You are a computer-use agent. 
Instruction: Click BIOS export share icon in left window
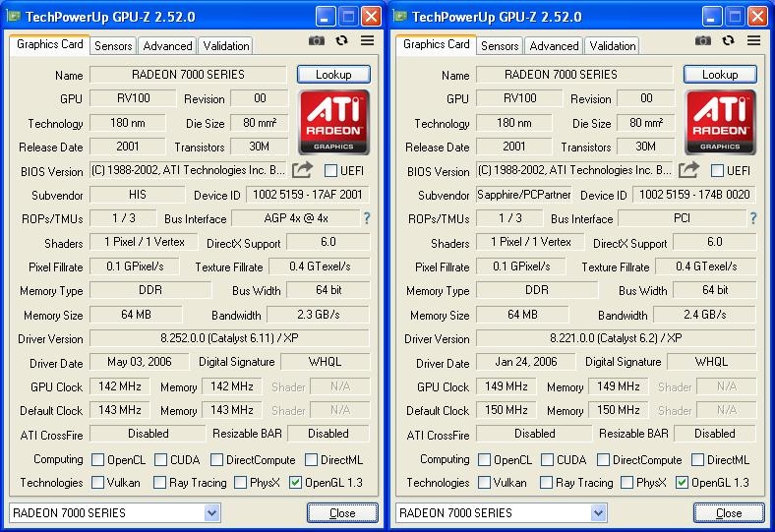[302, 170]
